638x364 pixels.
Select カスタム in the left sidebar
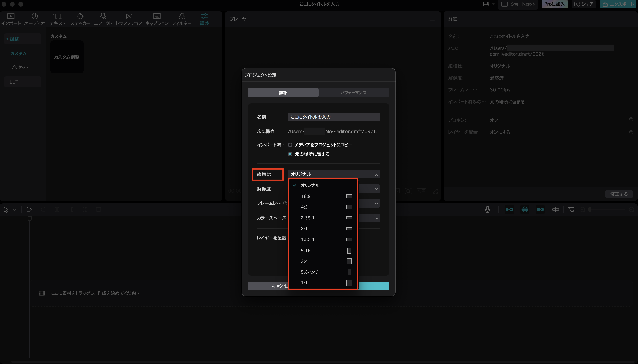coord(18,53)
